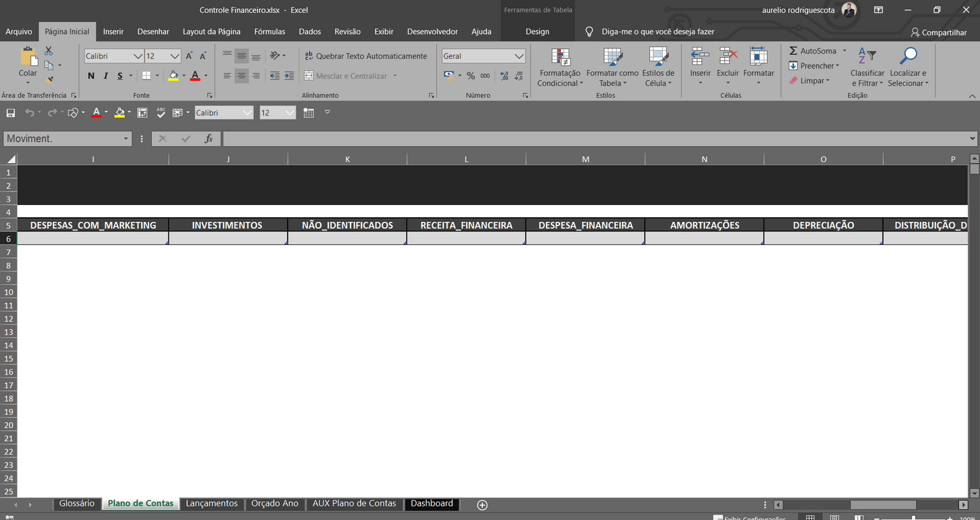Increase decimal places icon in Número group
Screen dimensions: 980x520
pyautogui.click(x=504, y=76)
